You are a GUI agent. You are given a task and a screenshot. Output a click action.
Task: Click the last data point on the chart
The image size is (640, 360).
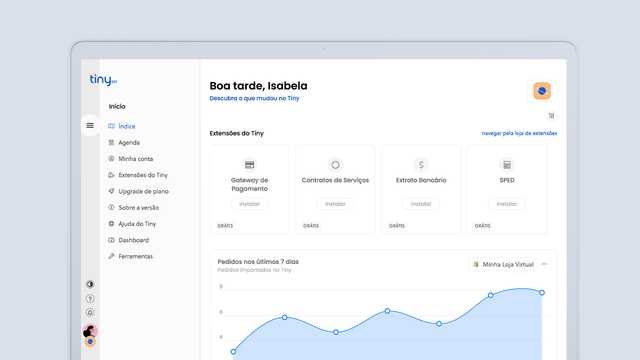[x=542, y=293]
